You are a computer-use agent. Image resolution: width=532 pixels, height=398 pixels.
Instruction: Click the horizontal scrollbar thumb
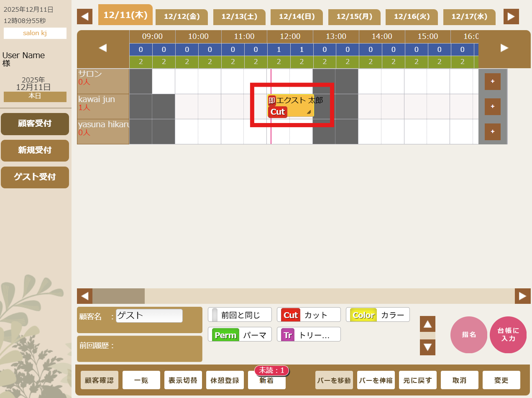[118, 296]
